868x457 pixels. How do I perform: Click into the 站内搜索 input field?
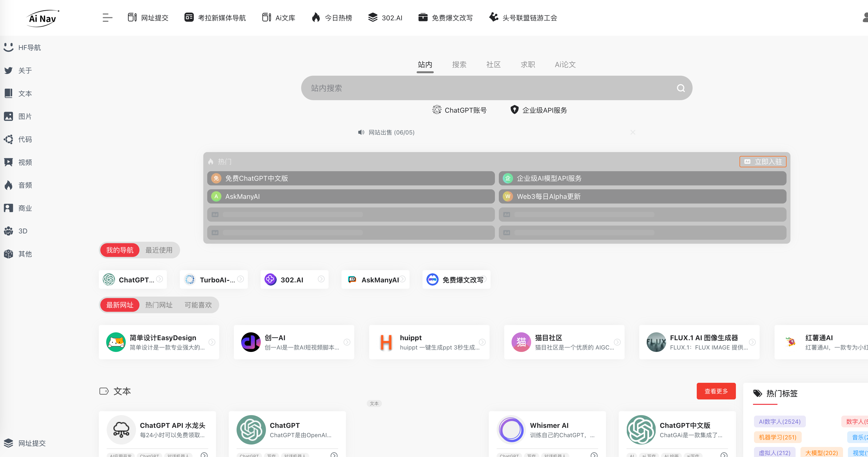(497, 88)
